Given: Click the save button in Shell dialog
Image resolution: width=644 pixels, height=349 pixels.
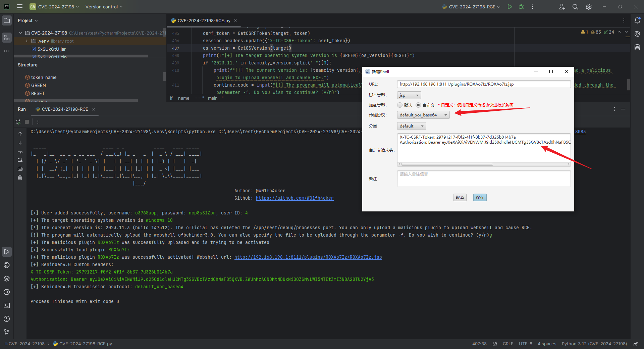Looking at the screenshot, I should coord(480,197).
